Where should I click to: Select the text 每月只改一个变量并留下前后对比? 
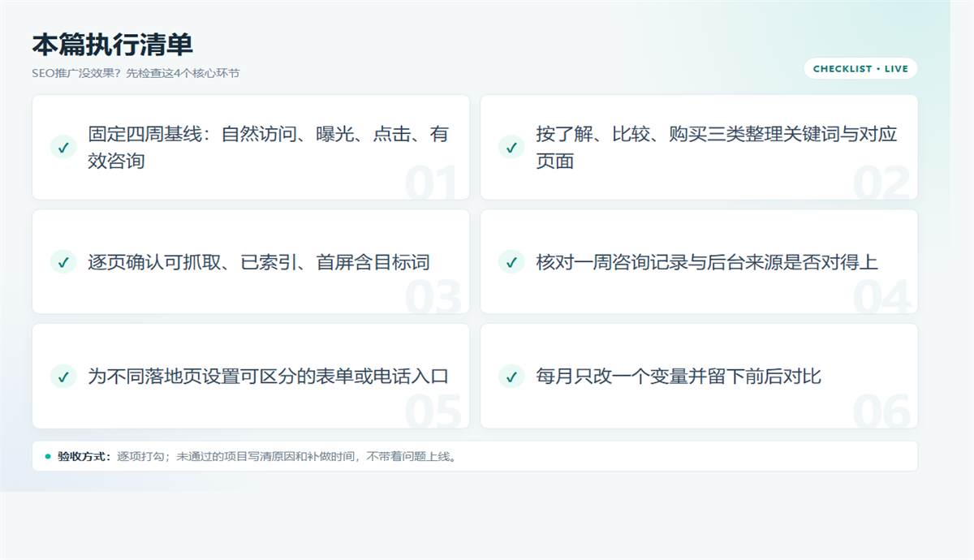679,376
